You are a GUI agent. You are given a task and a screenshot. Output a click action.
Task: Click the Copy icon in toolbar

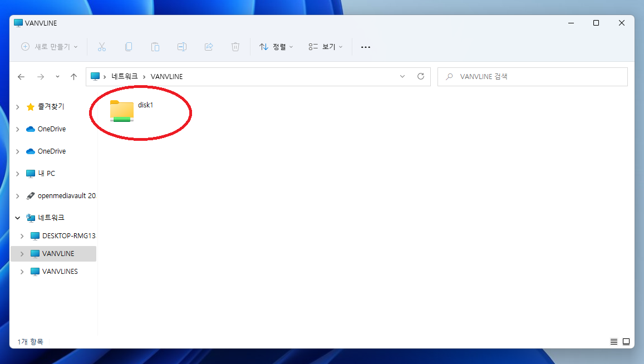point(129,47)
